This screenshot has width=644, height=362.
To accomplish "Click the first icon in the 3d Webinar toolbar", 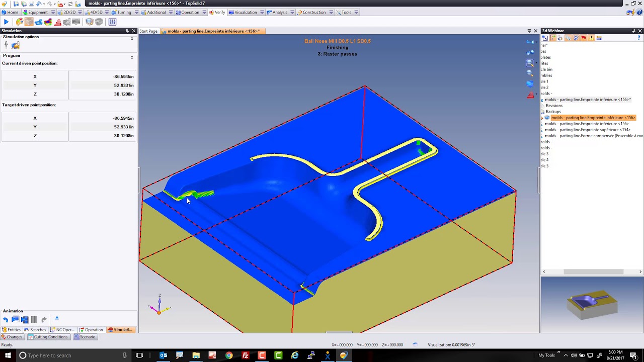I will [x=545, y=38].
